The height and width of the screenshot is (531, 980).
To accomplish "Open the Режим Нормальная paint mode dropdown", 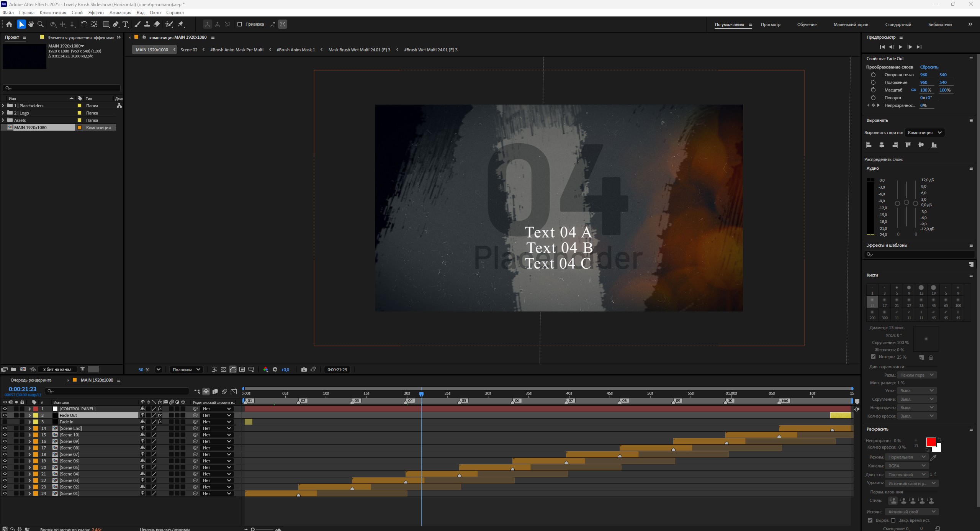I will pyautogui.click(x=906, y=457).
